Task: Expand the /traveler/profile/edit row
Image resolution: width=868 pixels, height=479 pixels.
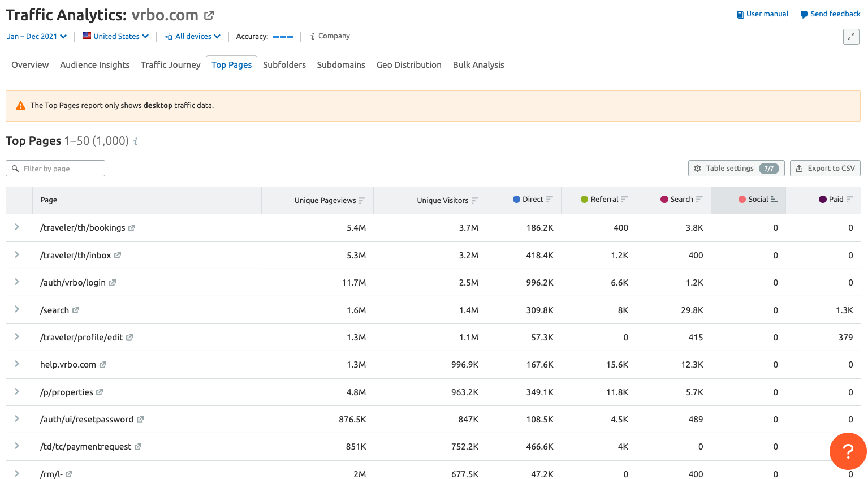Action: (17, 337)
